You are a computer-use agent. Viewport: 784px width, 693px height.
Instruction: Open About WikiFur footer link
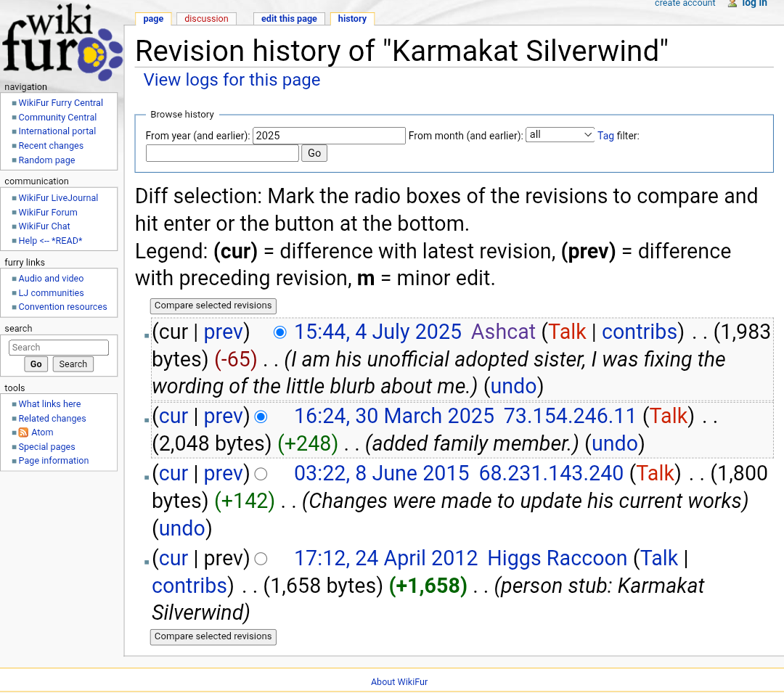tap(399, 682)
